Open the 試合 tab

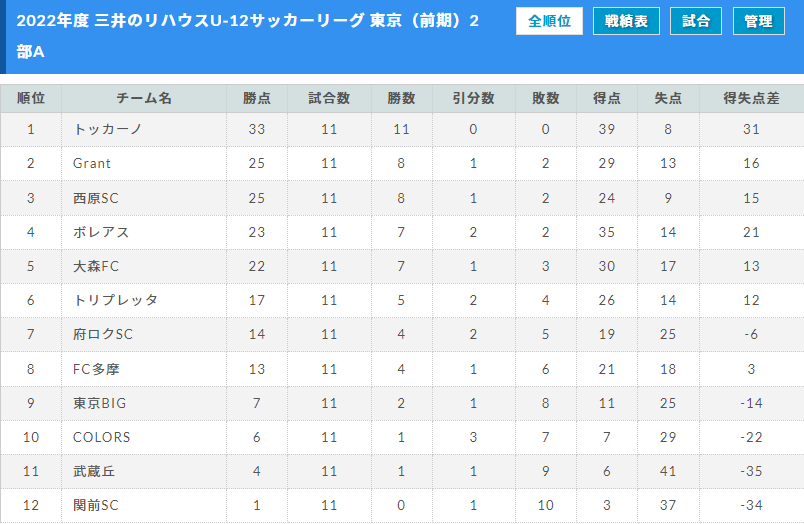tap(696, 21)
